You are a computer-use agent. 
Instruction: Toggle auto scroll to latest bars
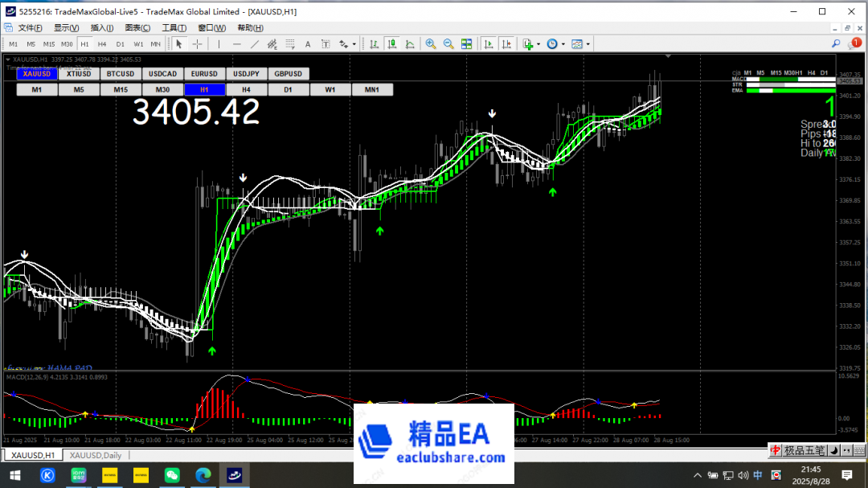(x=489, y=43)
